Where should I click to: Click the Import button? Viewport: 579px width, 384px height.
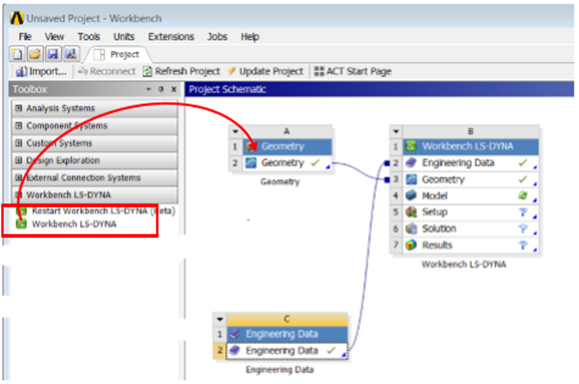41,71
